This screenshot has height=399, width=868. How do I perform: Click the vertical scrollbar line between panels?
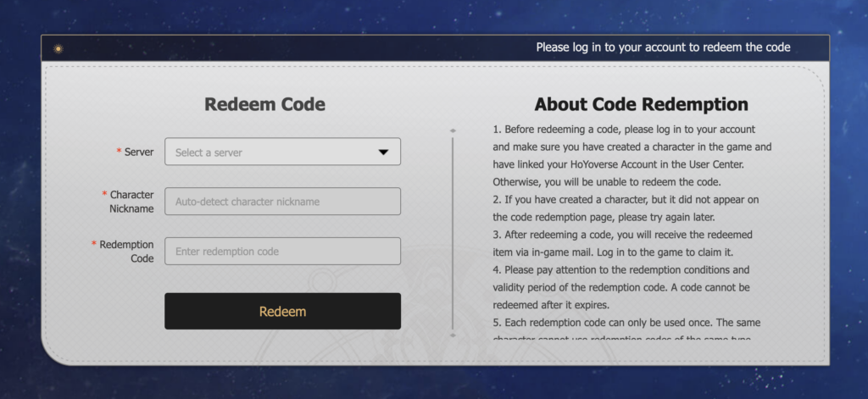pos(453,233)
